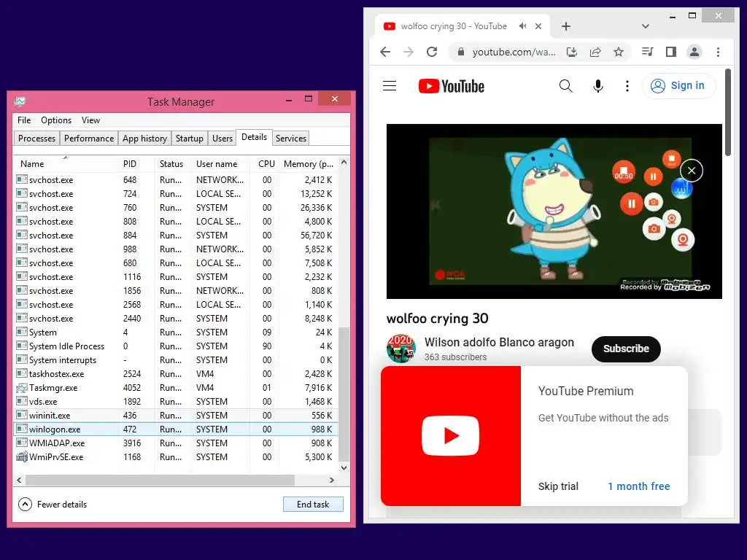Open YouTube hamburger guide menu
Screen dimensions: 747x560
click(x=390, y=86)
